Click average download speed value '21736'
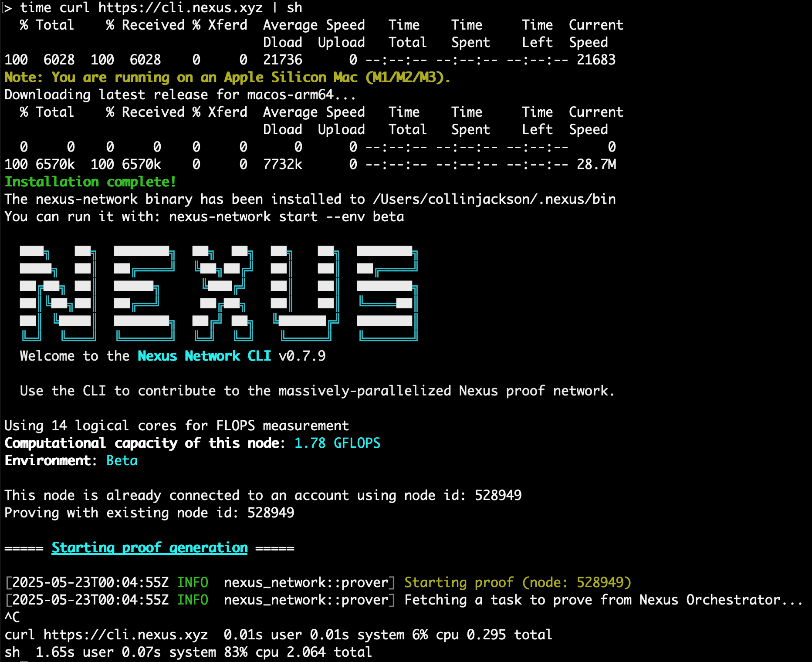The image size is (812, 662). [x=283, y=60]
